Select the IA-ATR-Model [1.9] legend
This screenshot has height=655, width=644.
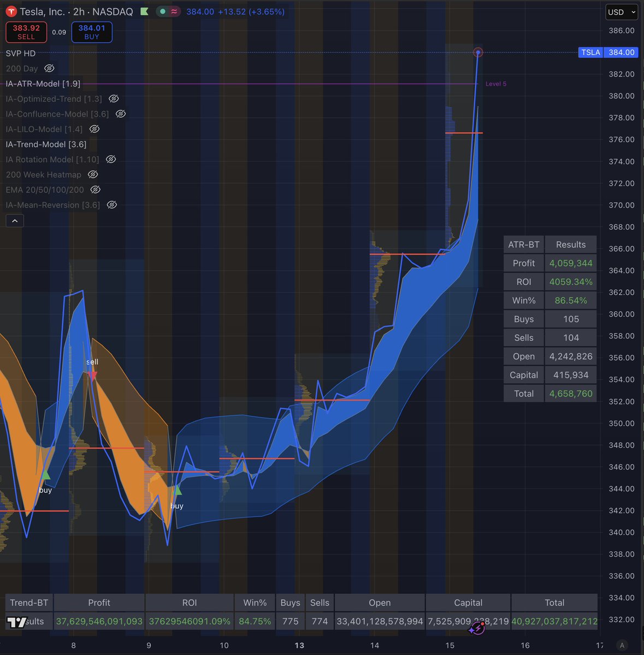pos(43,84)
